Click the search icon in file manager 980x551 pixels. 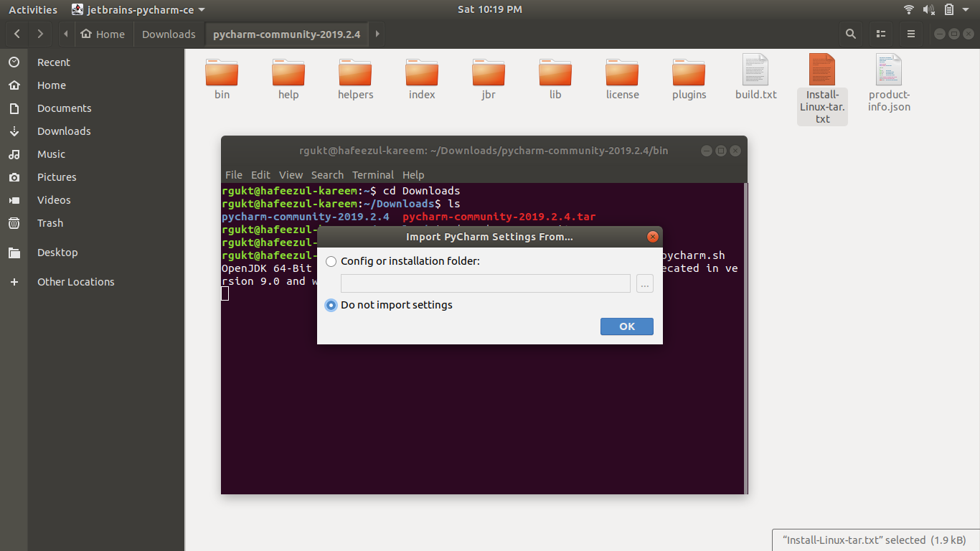850,34
